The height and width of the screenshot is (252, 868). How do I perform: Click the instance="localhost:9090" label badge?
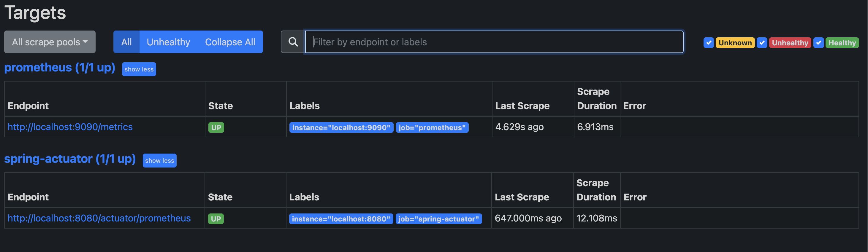point(341,127)
